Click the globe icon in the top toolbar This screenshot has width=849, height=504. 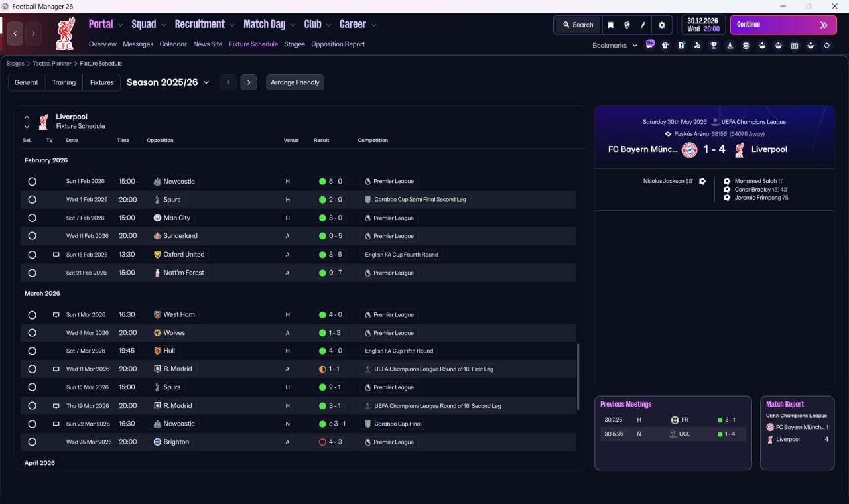627,25
